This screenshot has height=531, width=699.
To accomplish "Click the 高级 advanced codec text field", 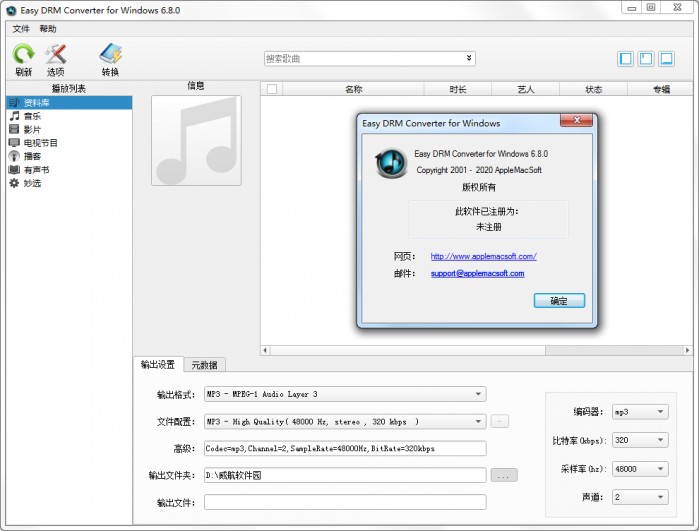I will point(345,449).
